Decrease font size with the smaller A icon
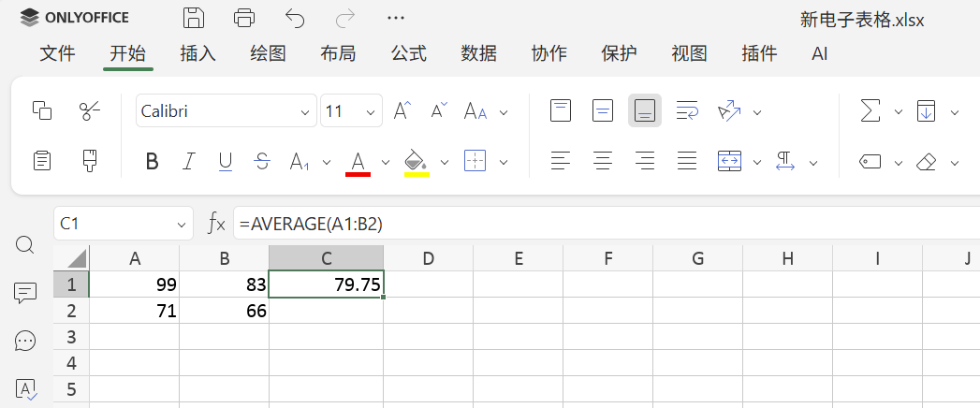This screenshot has width=980, height=408. [439, 110]
